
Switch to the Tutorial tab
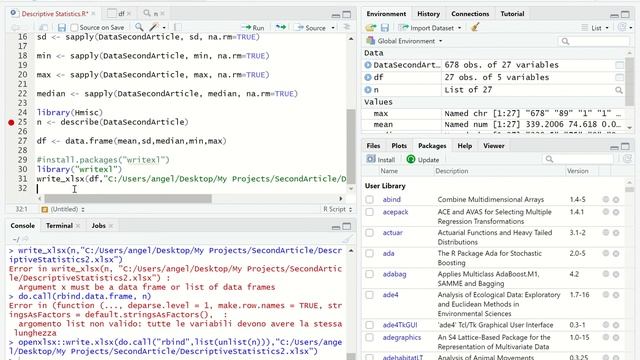pos(512,13)
